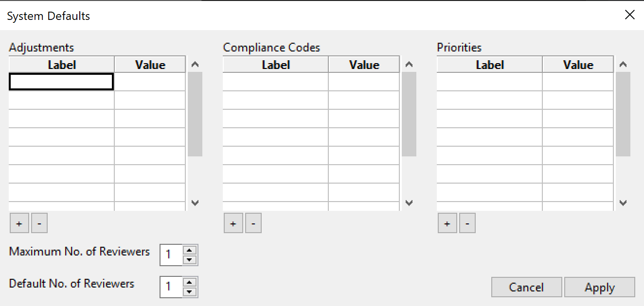This screenshot has height=306, width=644.
Task: Select the Adjustments Label column header
Action: click(62, 65)
